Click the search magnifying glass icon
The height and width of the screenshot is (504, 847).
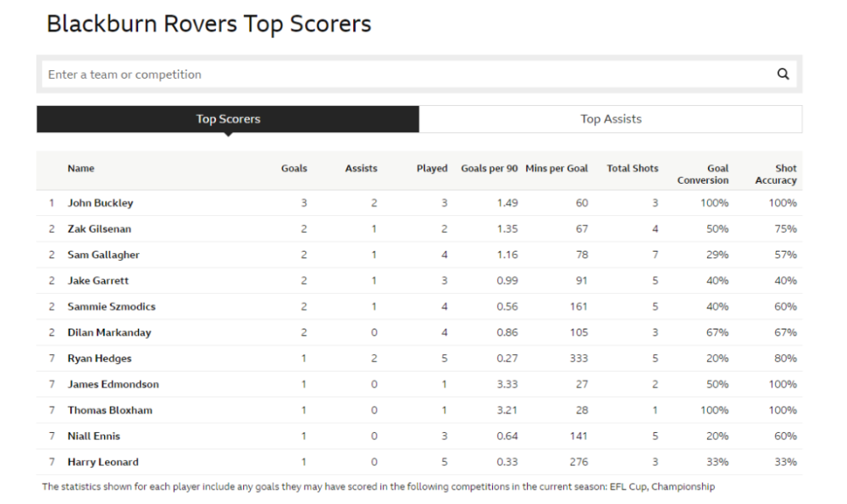point(783,74)
